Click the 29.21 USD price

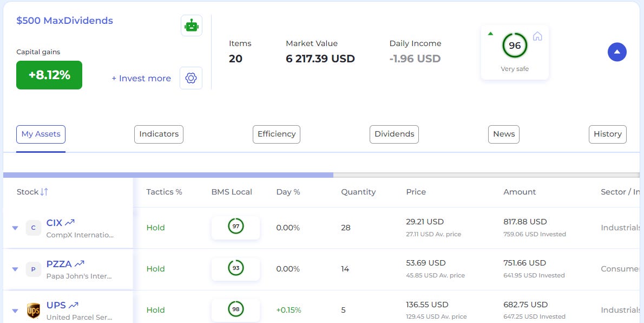tap(425, 222)
